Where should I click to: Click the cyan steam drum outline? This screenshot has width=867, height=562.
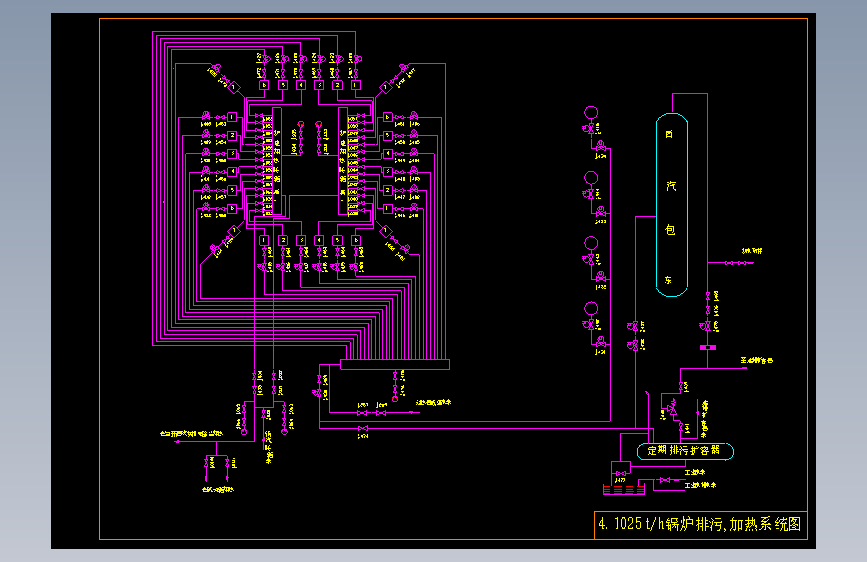[x=672, y=205]
